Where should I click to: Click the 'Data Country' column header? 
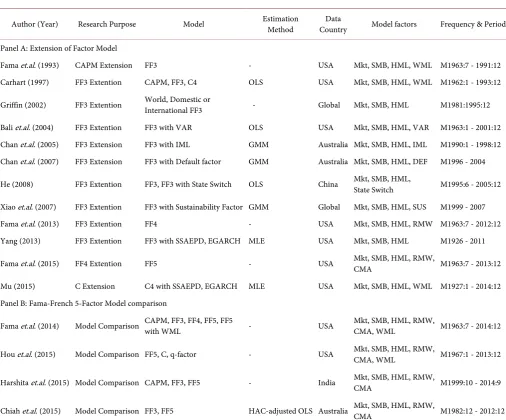(x=333, y=24)
